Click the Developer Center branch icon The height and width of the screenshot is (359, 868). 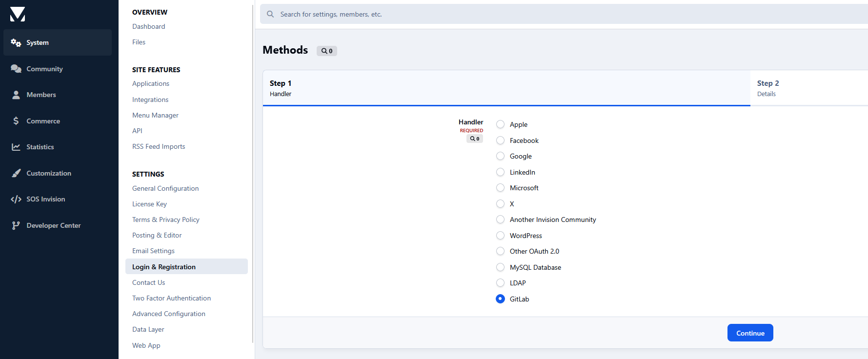point(16,225)
